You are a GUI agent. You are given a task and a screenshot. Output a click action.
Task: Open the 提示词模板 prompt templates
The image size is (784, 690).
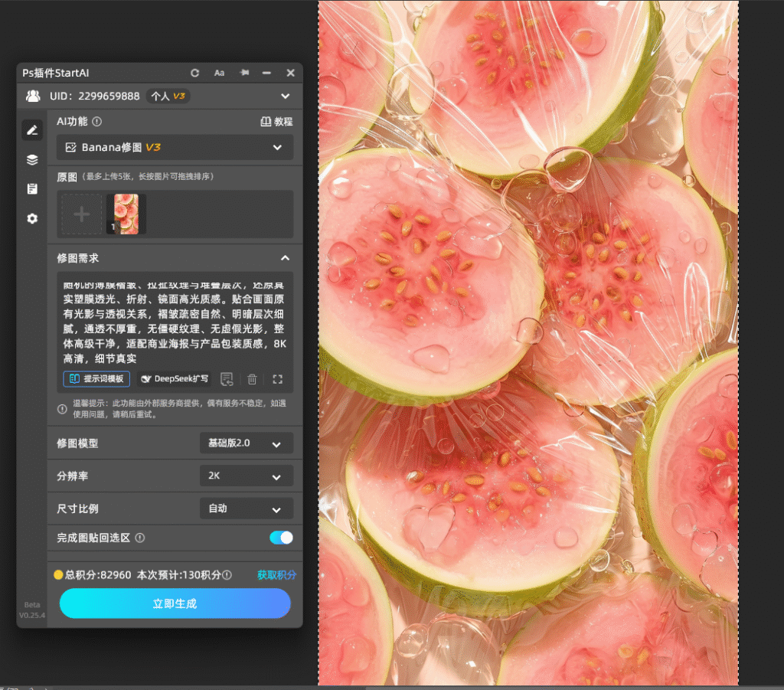pyautogui.click(x=96, y=379)
